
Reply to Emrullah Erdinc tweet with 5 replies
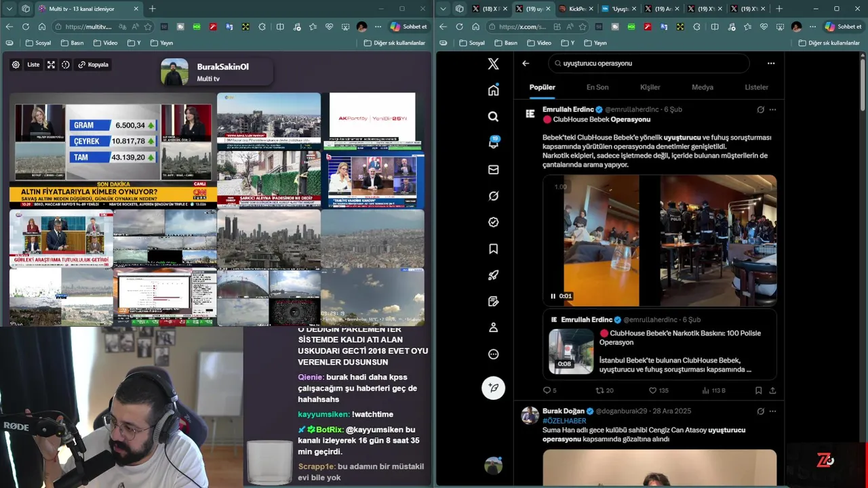click(x=549, y=390)
